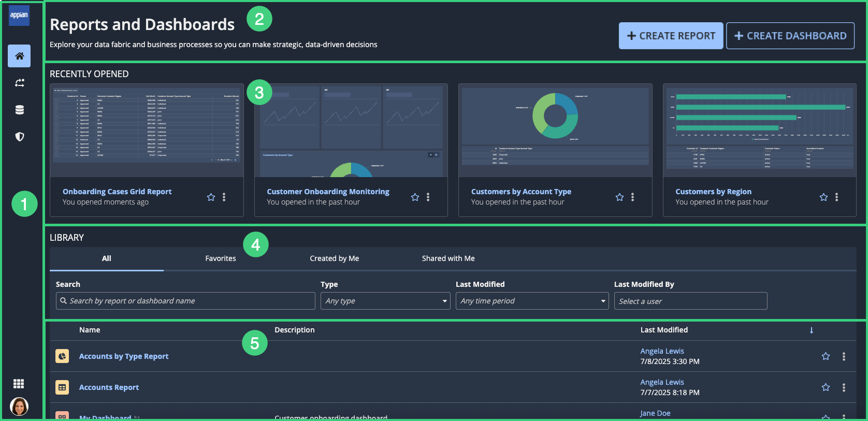Expand the Type filter dropdown
Image resolution: width=868 pixels, height=421 pixels.
point(385,301)
